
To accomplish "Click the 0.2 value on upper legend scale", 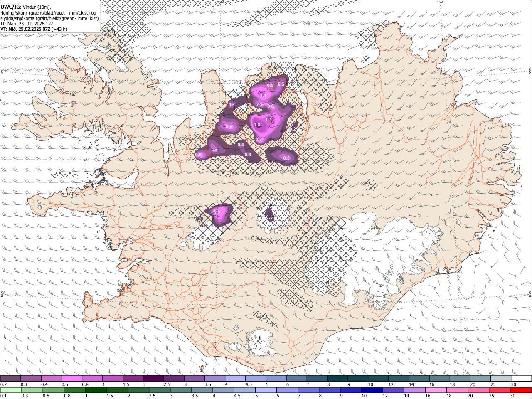I will pos(3,384).
